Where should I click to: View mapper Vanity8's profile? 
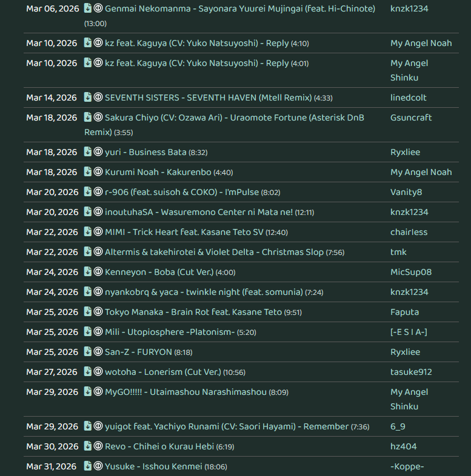tap(406, 192)
